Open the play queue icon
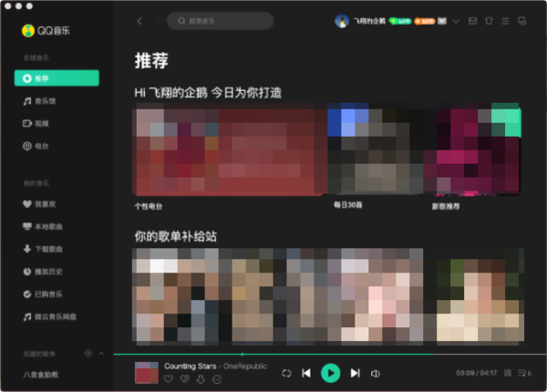This screenshot has height=392, width=547. pos(524,373)
